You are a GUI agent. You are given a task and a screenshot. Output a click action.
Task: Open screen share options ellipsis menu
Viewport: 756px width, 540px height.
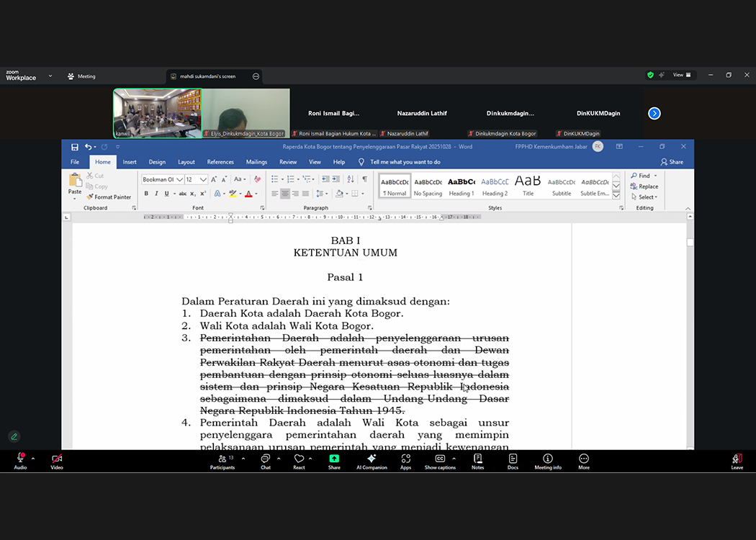pos(256,76)
